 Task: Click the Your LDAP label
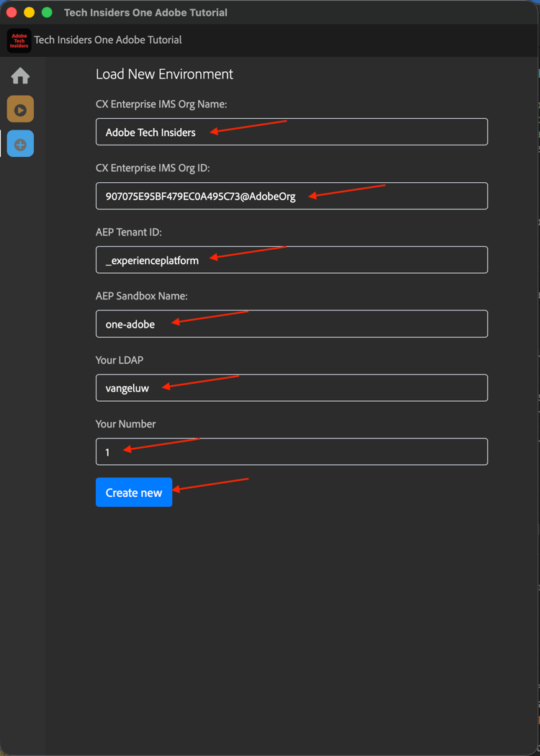120,360
